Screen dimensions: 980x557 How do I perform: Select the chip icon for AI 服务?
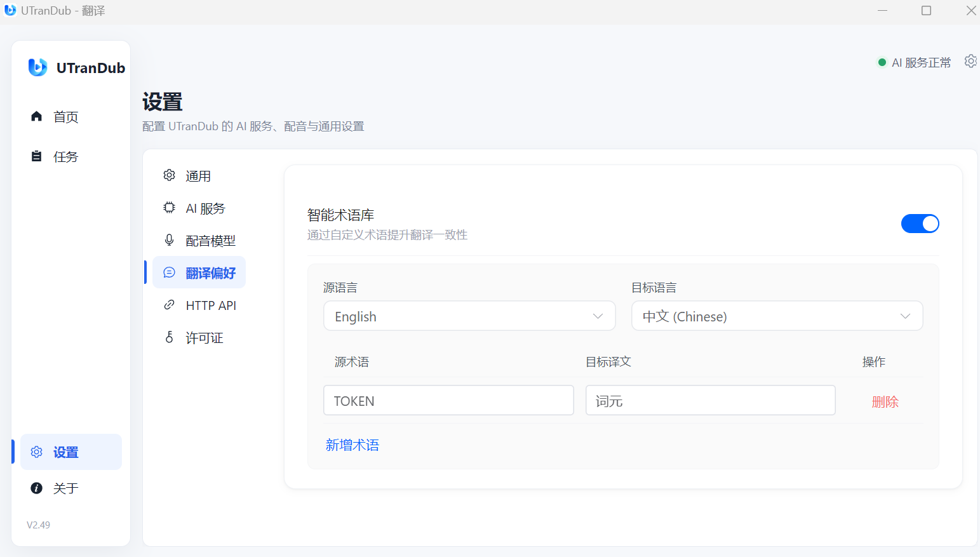[169, 208]
